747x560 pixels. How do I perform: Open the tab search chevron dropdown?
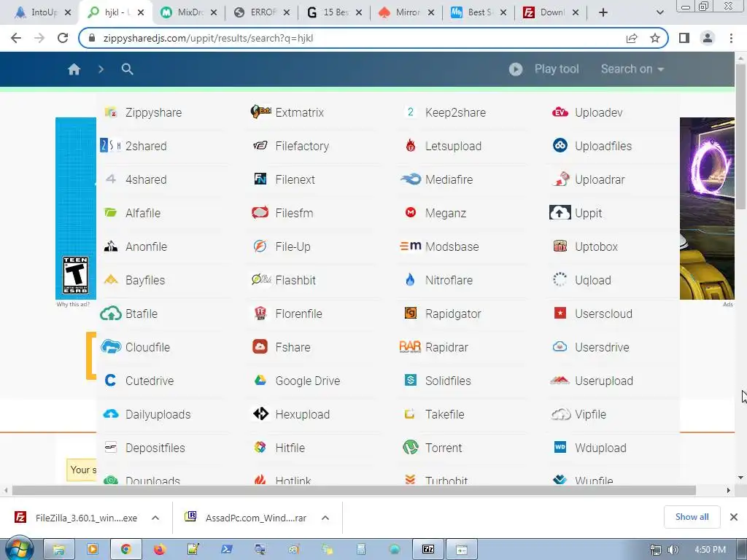pos(659,12)
